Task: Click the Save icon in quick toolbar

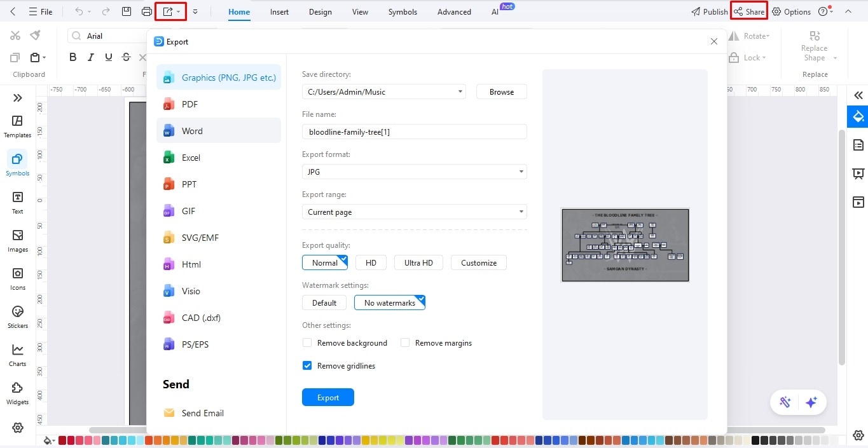Action: click(127, 11)
